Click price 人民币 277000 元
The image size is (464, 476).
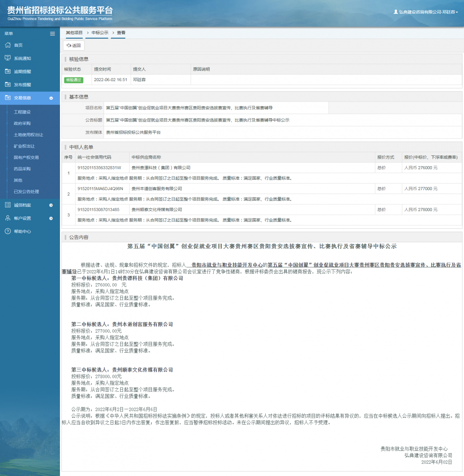tap(421, 189)
